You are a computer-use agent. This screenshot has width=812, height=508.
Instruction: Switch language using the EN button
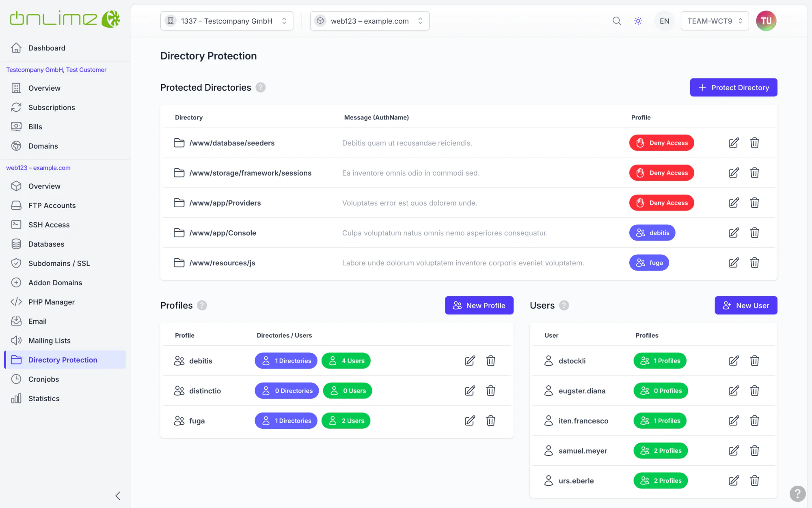pyautogui.click(x=664, y=21)
